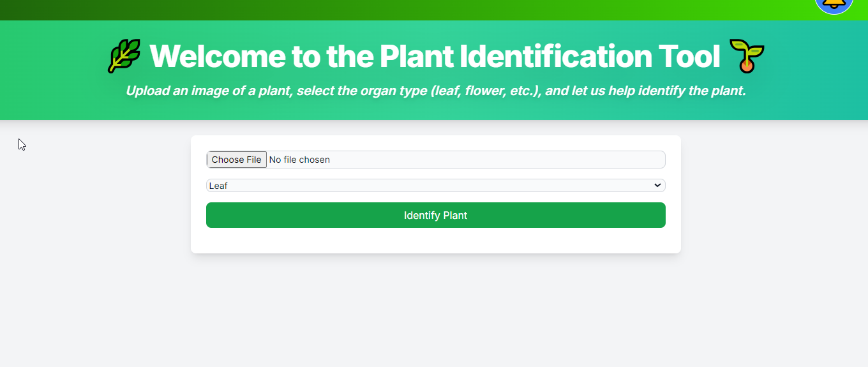This screenshot has height=367, width=868.
Task: Click the white form card's bottom padding
Action: tap(436, 241)
